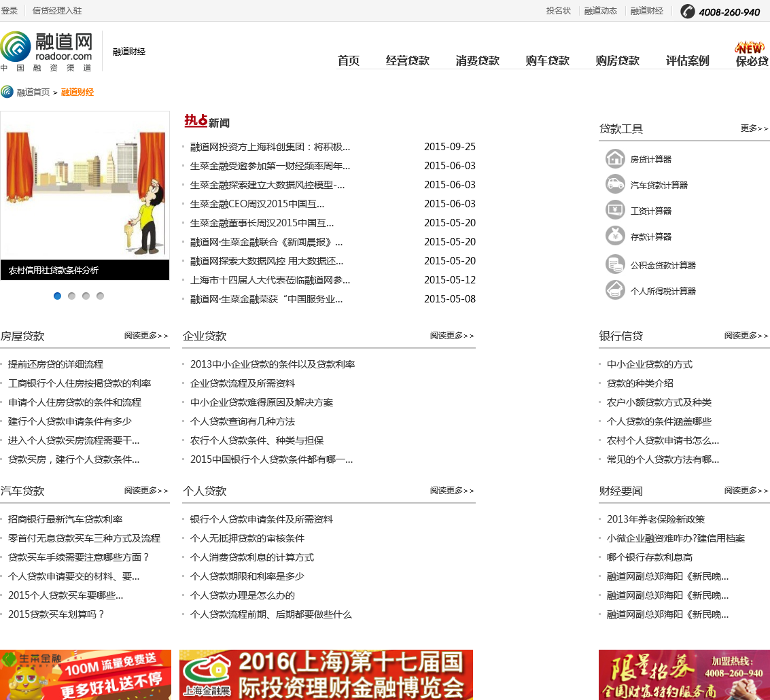
Task: Select the fourth carousel dot indicator
Action: (100, 296)
